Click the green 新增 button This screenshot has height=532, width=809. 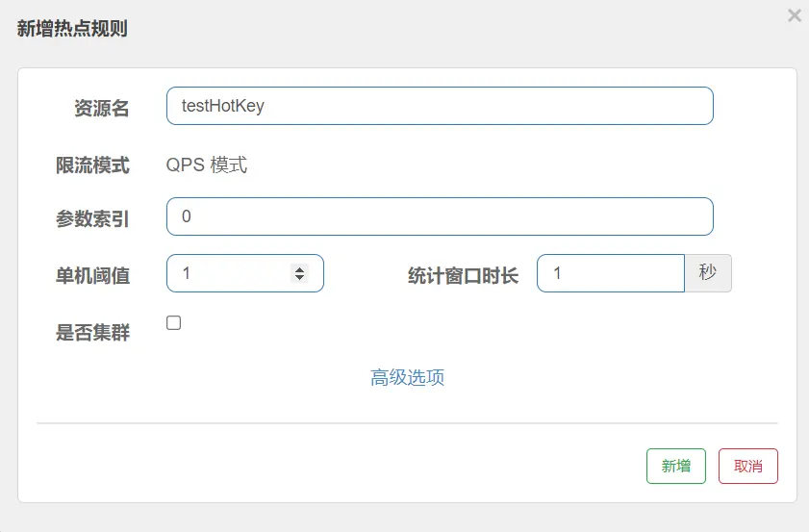pos(676,466)
